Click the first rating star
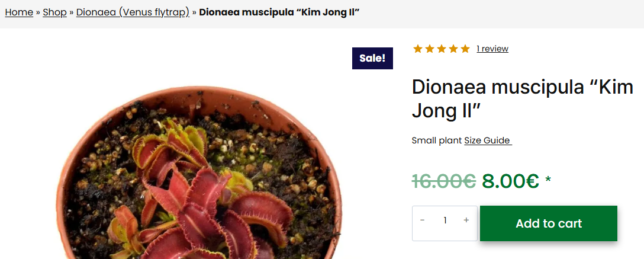Viewport: 644px width, 259px height. (x=418, y=49)
